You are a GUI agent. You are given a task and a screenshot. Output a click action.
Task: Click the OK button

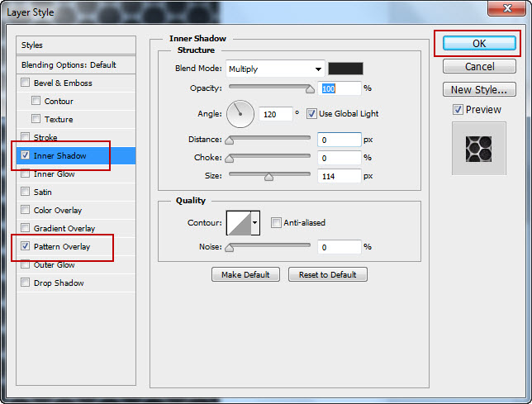pos(479,44)
